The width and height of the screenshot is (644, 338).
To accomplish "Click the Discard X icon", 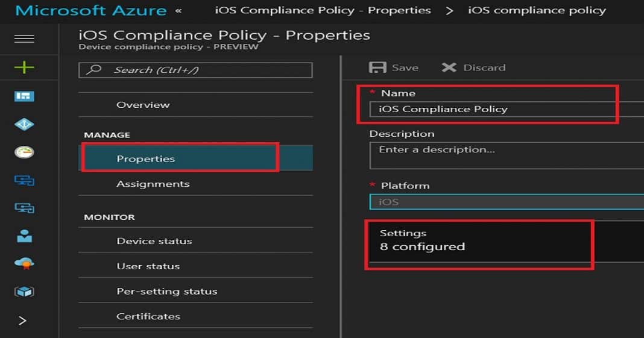I will [449, 67].
